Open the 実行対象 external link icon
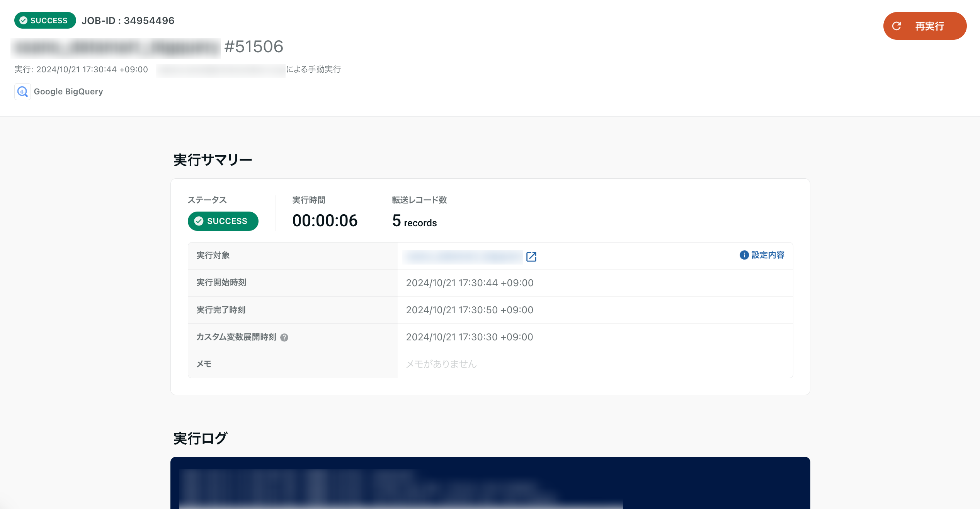The height and width of the screenshot is (509, 980). (531, 256)
